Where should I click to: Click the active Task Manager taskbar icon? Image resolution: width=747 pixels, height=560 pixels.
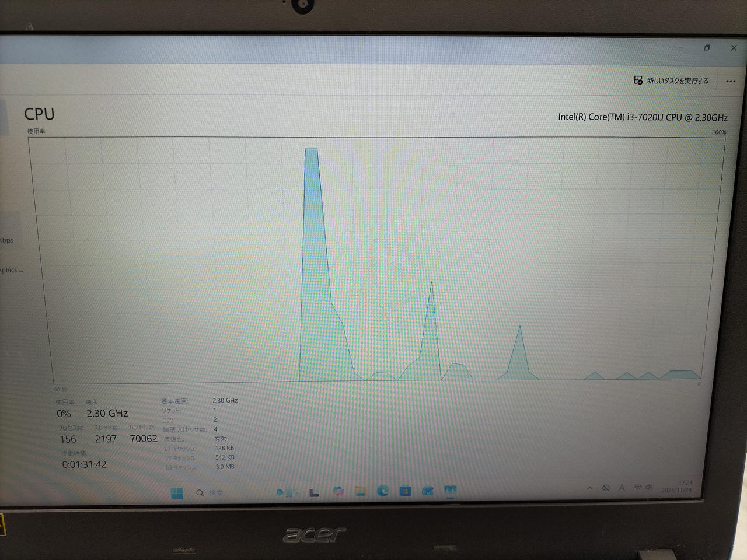450,491
